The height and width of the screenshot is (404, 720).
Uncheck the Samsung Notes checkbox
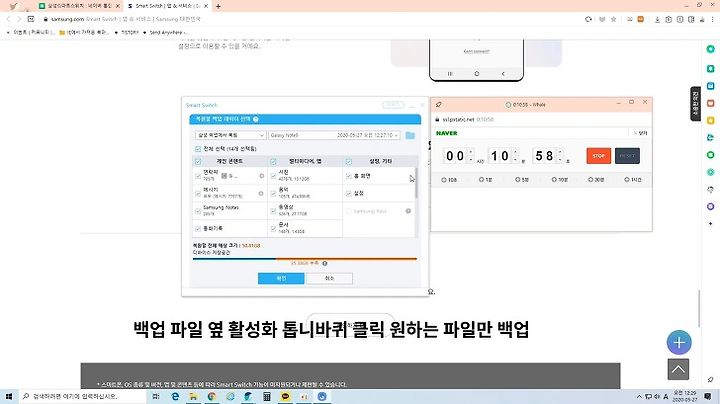tap(198, 211)
